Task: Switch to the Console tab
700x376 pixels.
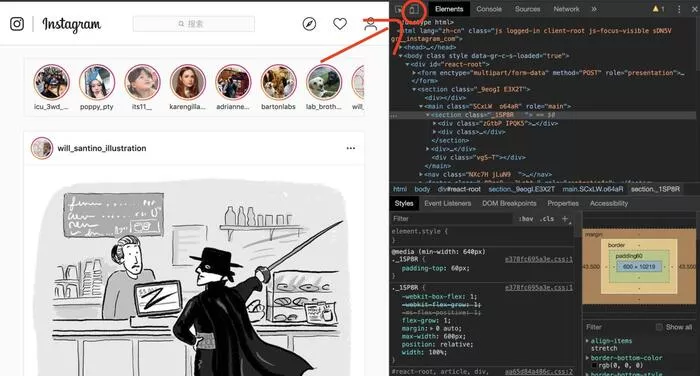Action: tap(489, 9)
